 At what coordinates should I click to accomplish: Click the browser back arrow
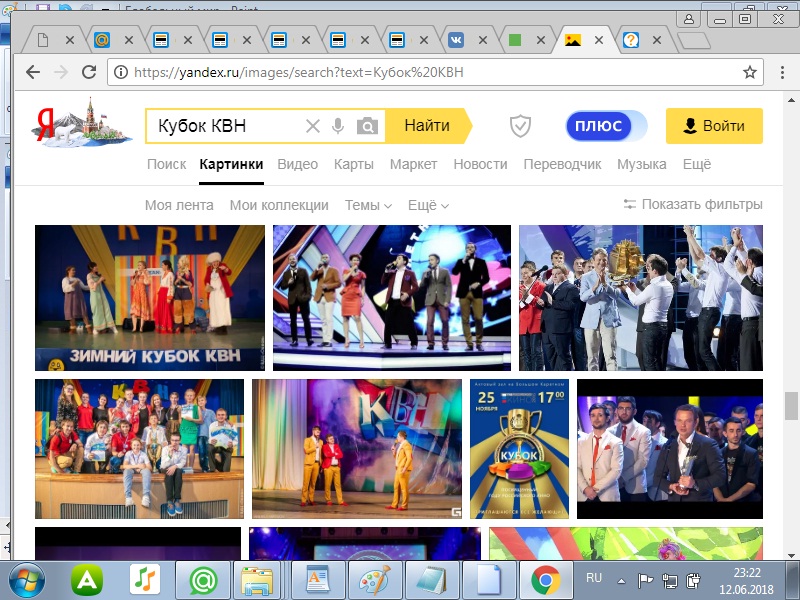(33, 72)
